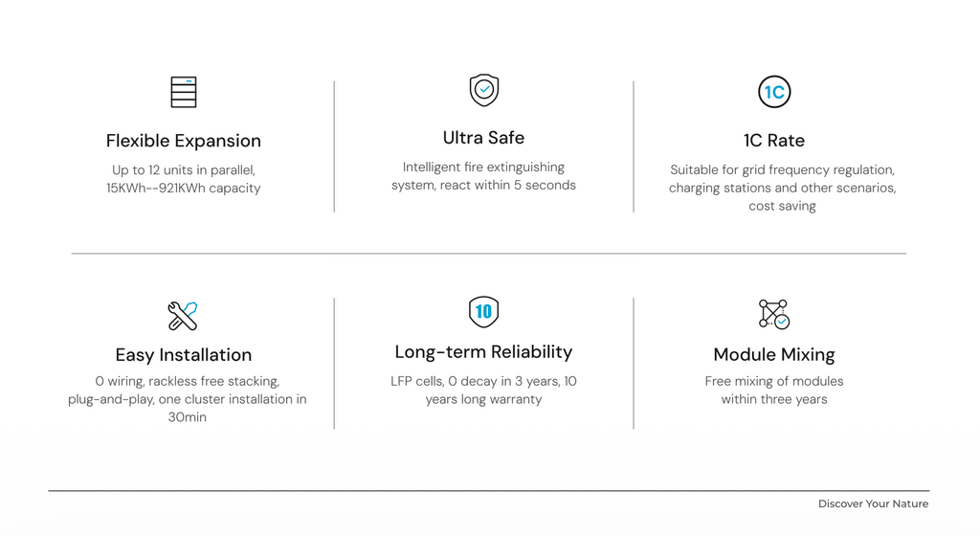
Task: Click the intelligent fire extinguishing description
Action: pyautogui.click(x=483, y=176)
